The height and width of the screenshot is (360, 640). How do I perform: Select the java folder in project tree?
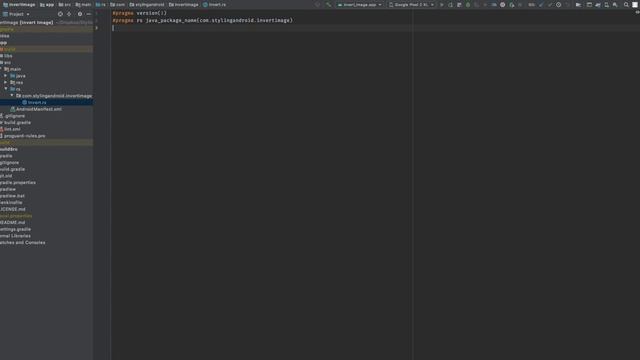pyautogui.click(x=18, y=76)
